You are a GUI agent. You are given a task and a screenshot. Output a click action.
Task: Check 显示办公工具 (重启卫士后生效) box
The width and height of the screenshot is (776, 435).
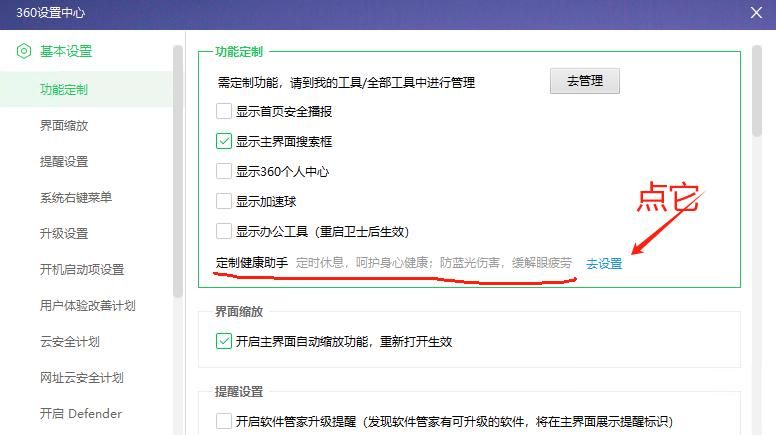[x=224, y=231]
